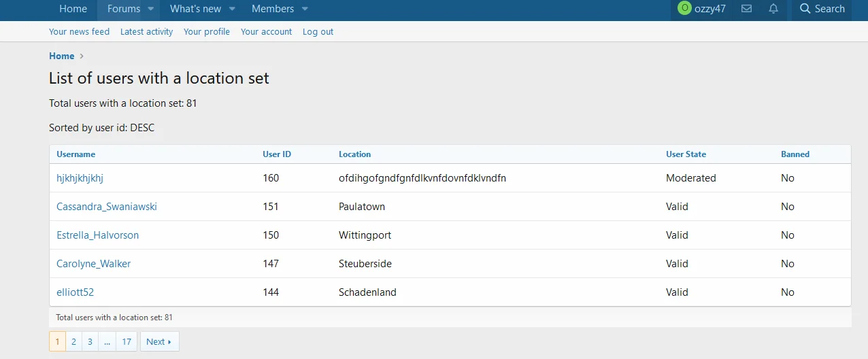
Task: Expand the What's new dropdown arrow
Action: tap(232, 9)
